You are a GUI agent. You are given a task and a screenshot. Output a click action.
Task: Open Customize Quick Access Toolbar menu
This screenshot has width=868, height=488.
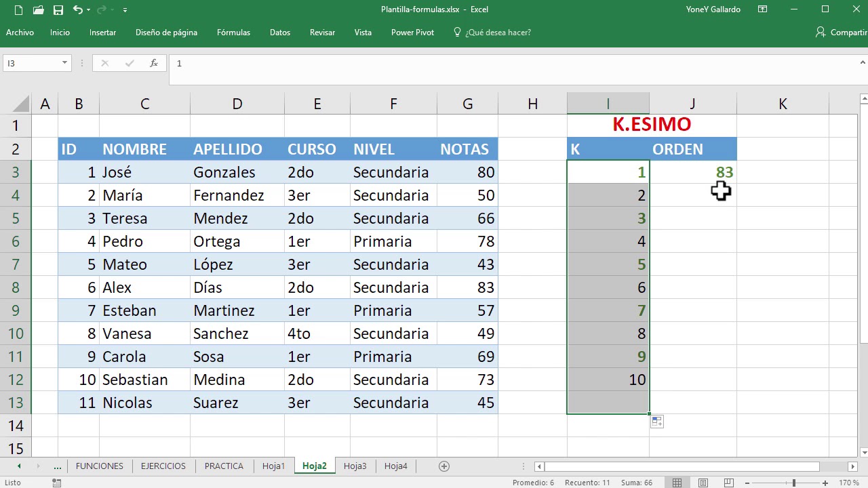coord(125,10)
